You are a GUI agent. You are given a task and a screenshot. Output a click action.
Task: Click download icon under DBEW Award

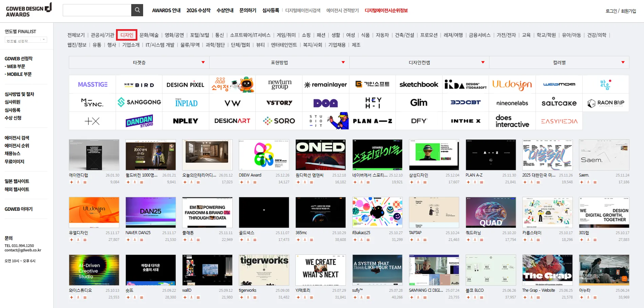pyautogui.click(x=248, y=182)
